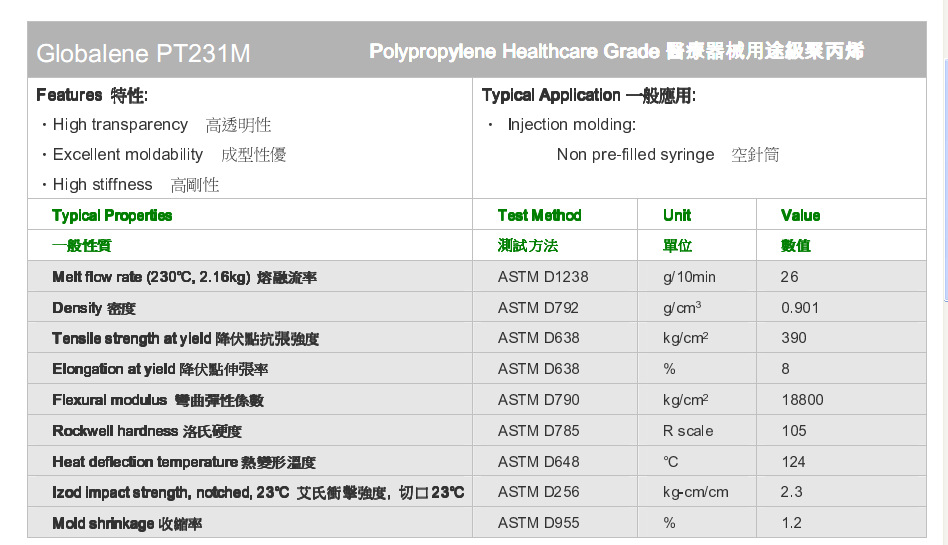Click the Izod impact strength value 2.3
The width and height of the screenshot is (948, 545).
tap(791, 492)
